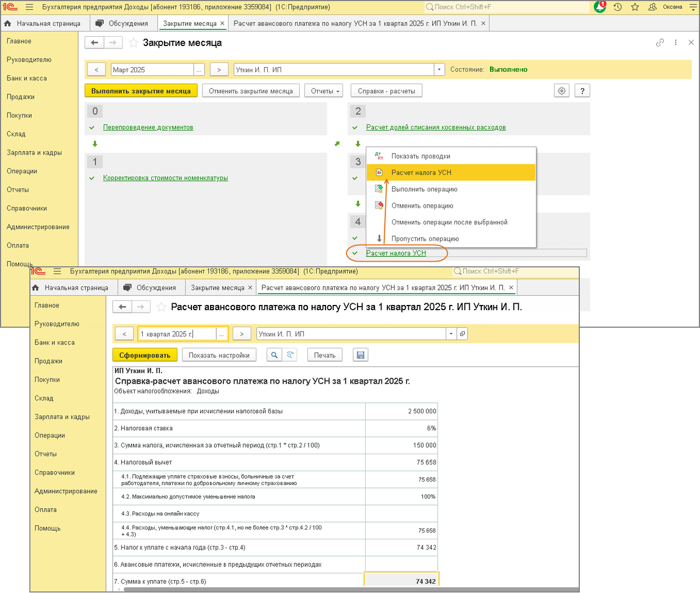
Task: Click the 2 500 000 income value cell
Action: pos(401,411)
